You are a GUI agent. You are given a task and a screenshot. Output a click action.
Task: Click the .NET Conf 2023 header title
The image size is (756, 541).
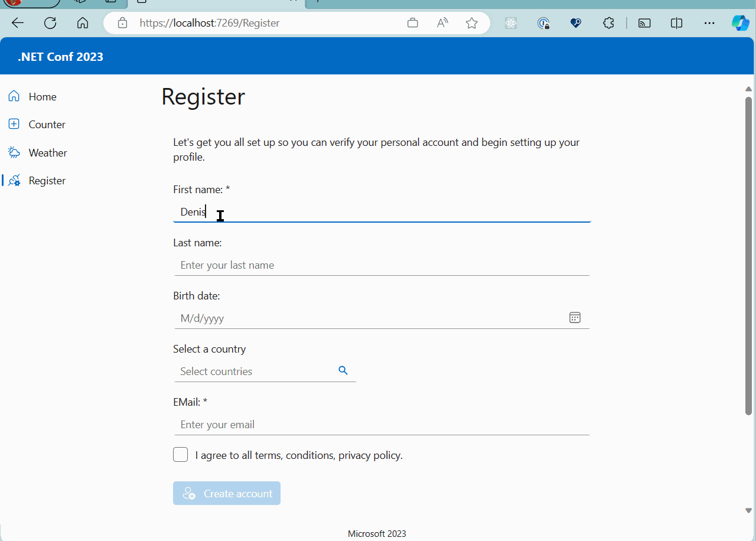tap(60, 57)
